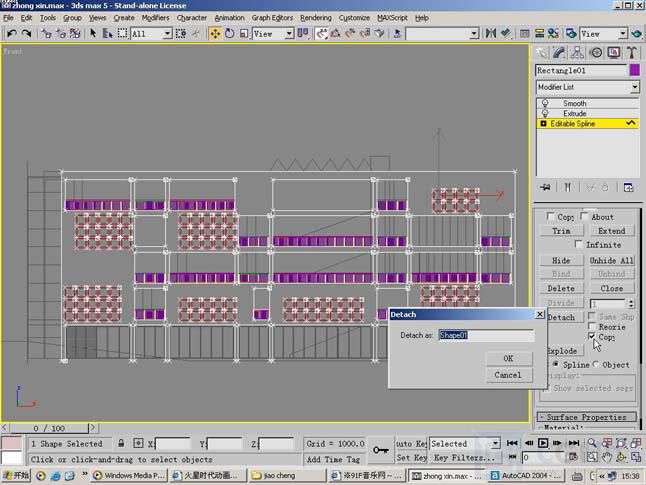Screen dimensions: 646x485
Task: Click the purple object color swatch
Action: point(634,70)
